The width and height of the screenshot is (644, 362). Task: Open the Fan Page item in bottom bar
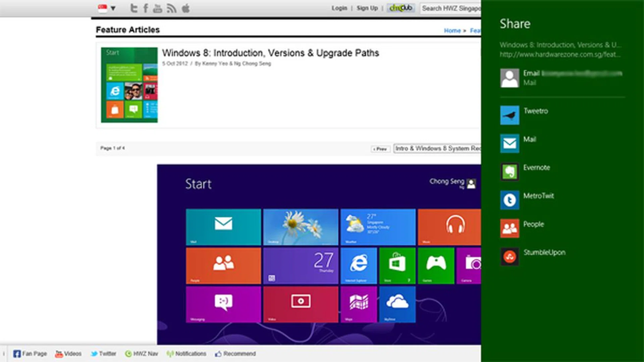coord(30,354)
